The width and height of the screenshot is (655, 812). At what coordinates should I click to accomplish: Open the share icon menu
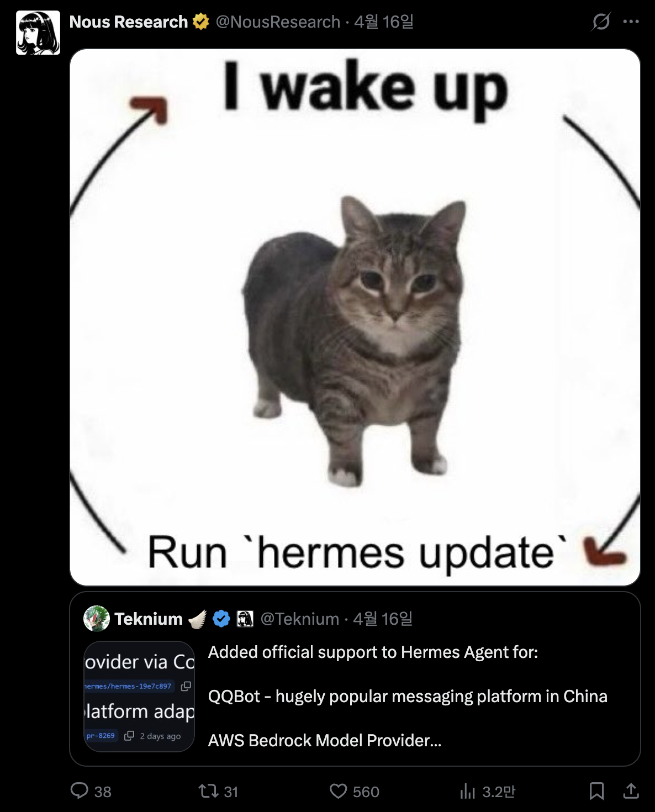pos(631,791)
